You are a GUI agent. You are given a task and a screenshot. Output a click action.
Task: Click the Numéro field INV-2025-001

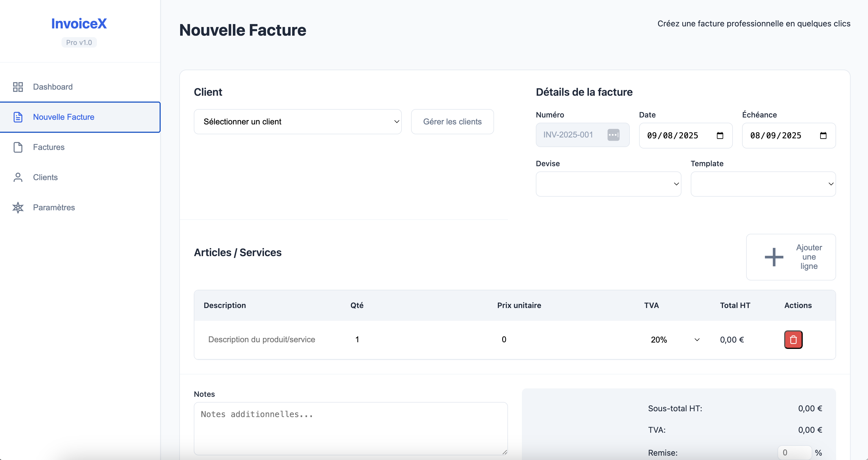(x=582, y=135)
